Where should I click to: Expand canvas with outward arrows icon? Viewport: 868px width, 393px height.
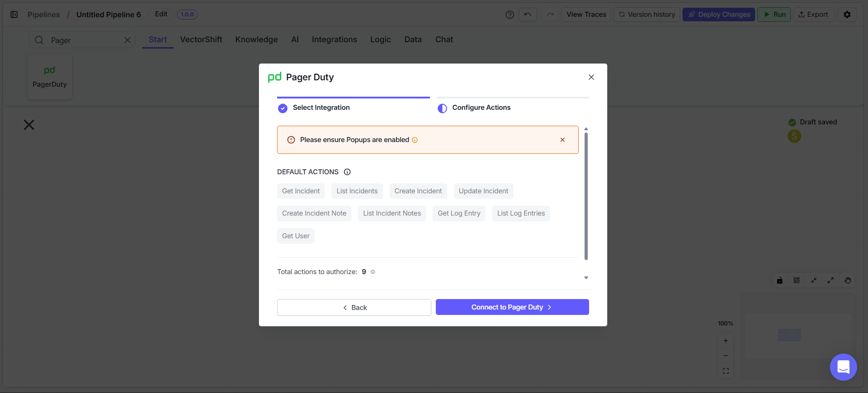coord(830,280)
